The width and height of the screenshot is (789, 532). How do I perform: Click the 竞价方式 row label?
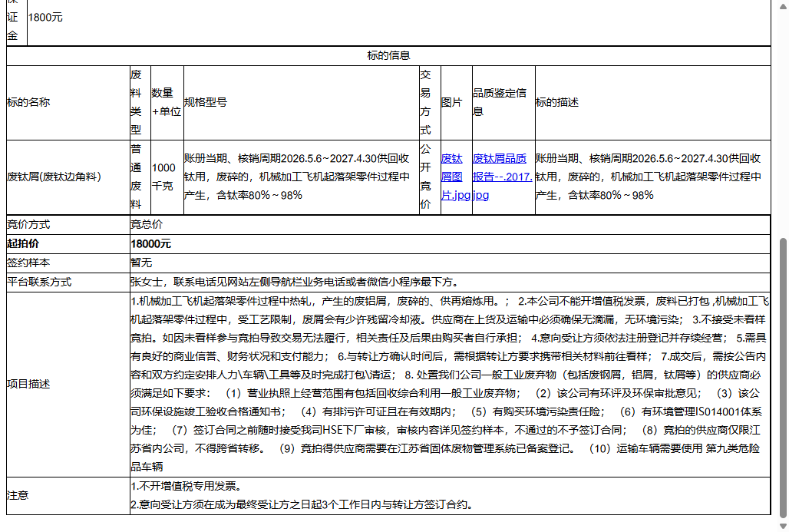pos(28,224)
